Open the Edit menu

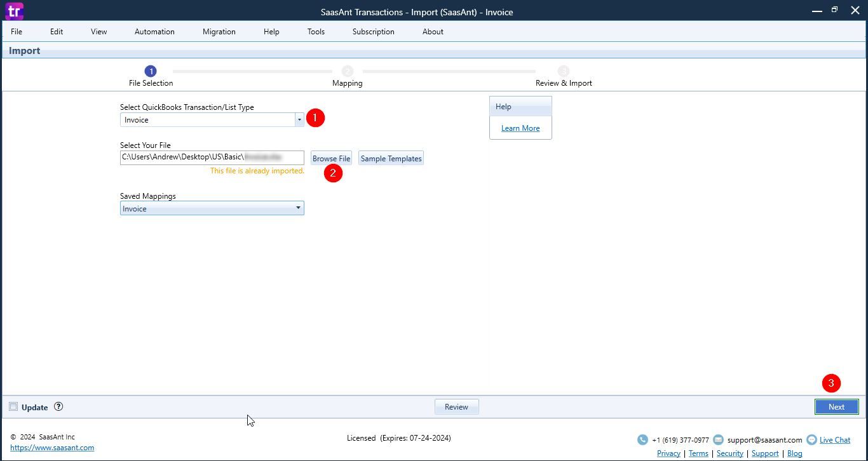pos(57,31)
